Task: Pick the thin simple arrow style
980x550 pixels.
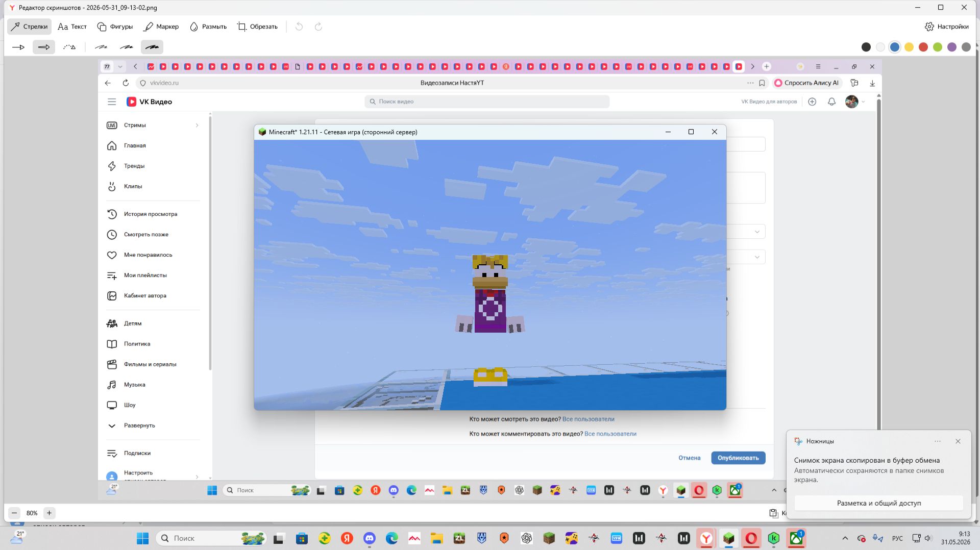Action: click(18, 47)
